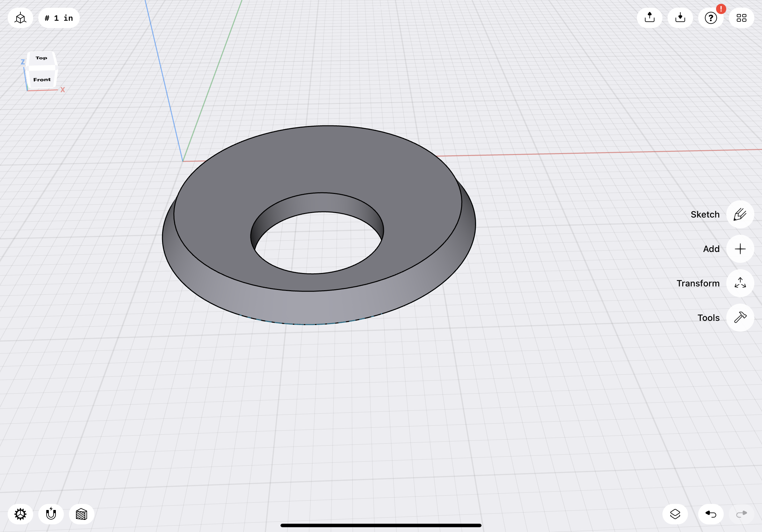Image resolution: width=762 pixels, height=532 pixels.
Task: Click the Add label
Action: (x=711, y=249)
